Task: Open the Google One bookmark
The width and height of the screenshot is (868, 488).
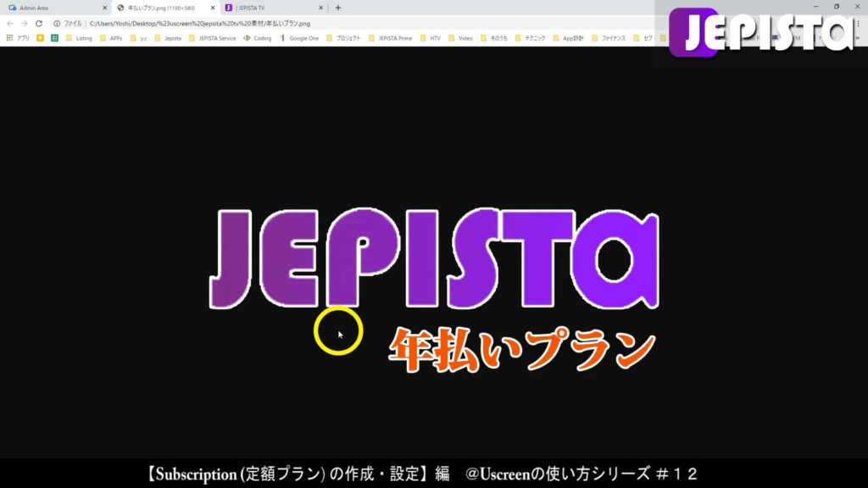Action: click(299, 38)
